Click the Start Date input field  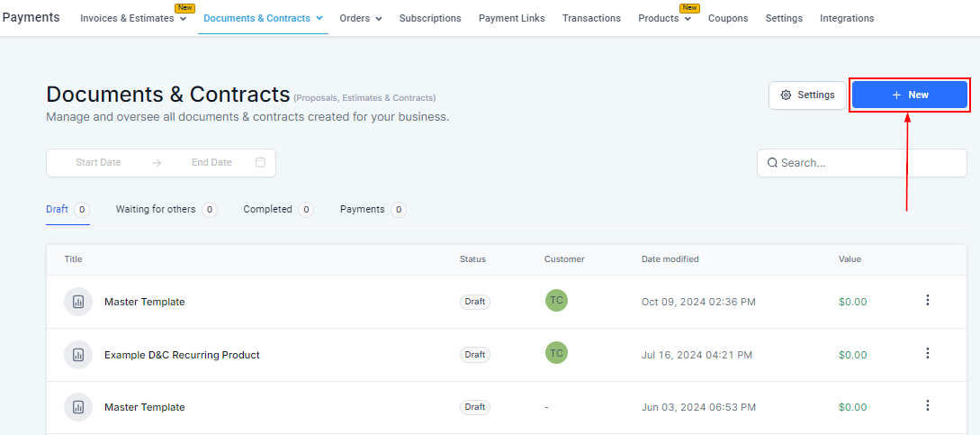[x=98, y=163]
